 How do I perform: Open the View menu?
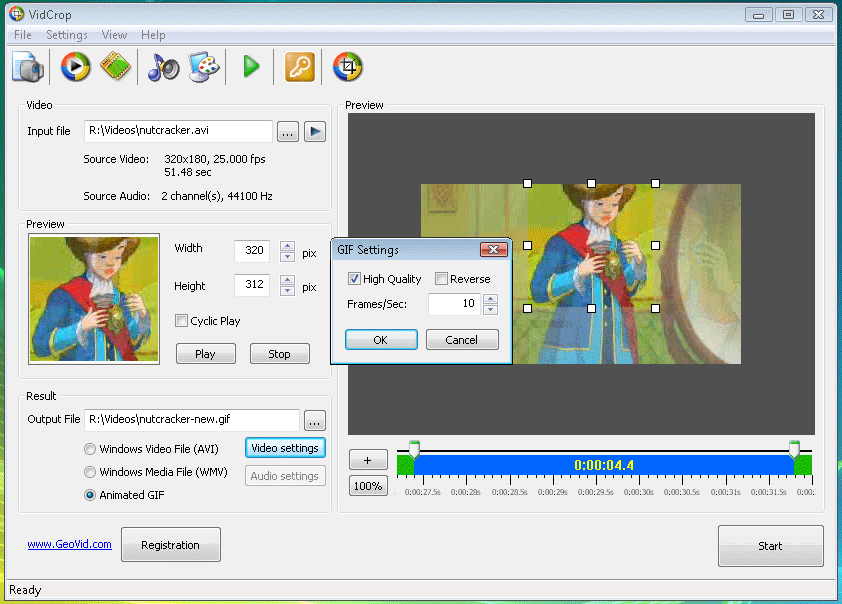(x=114, y=35)
